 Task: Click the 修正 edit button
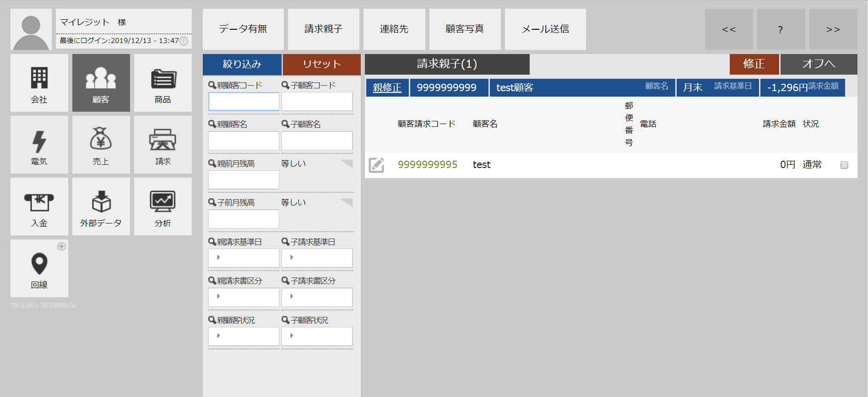[x=754, y=64]
